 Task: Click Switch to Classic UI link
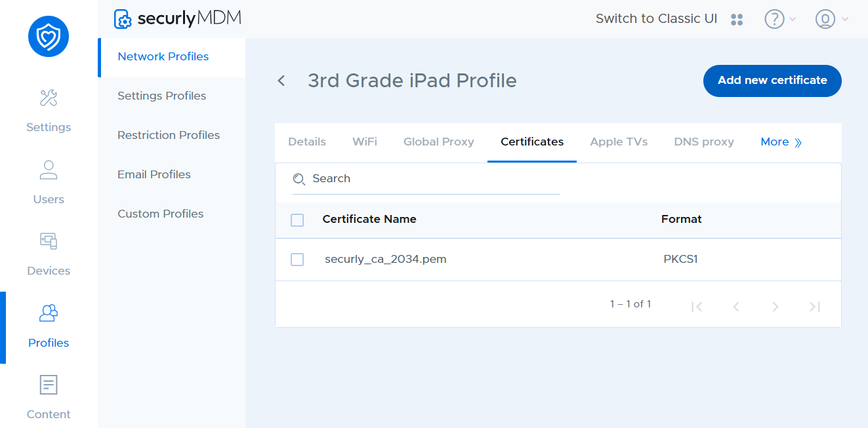click(x=656, y=19)
